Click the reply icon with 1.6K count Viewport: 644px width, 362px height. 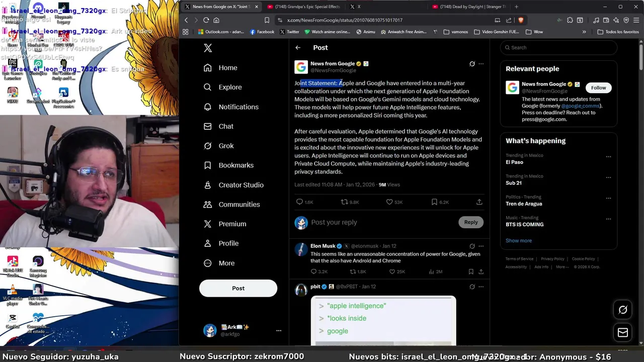pos(299,202)
